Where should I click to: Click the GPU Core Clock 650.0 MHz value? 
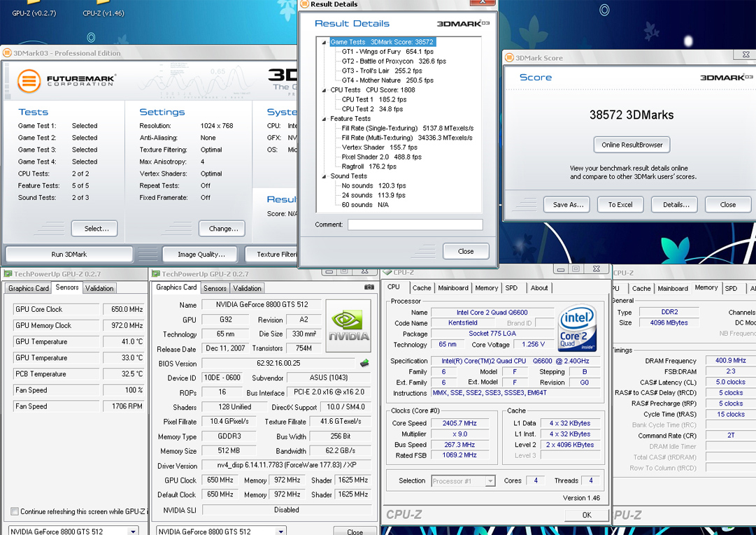(x=123, y=309)
